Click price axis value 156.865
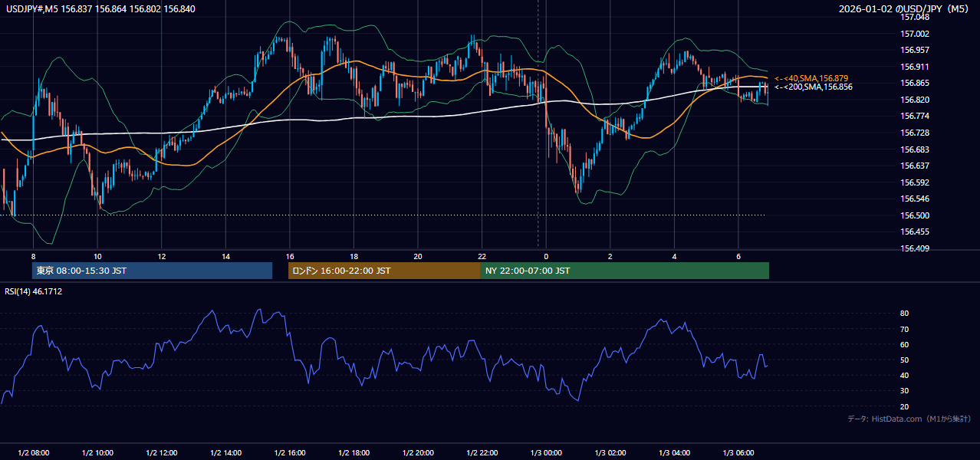 915,83
